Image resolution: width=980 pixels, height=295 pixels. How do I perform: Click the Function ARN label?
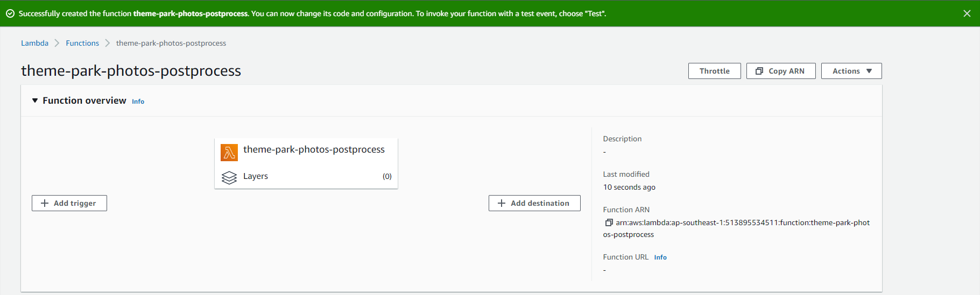tap(626, 210)
